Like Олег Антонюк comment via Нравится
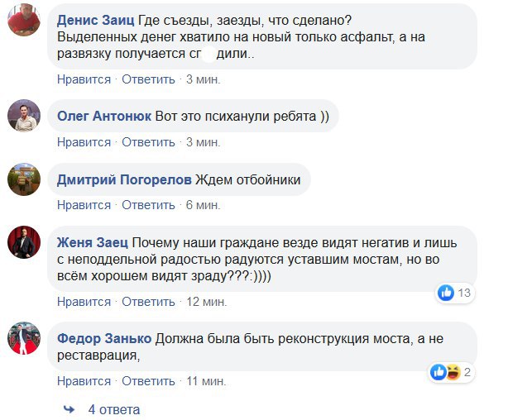The image size is (508, 420). coord(84,142)
